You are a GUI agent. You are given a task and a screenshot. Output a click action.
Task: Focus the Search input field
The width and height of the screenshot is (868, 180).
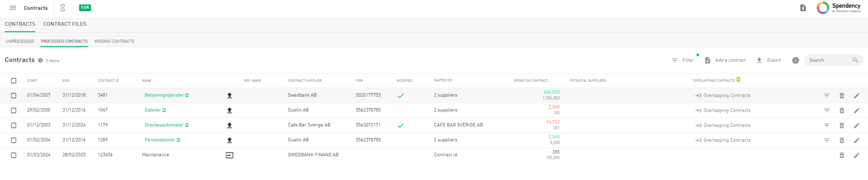tap(829, 60)
